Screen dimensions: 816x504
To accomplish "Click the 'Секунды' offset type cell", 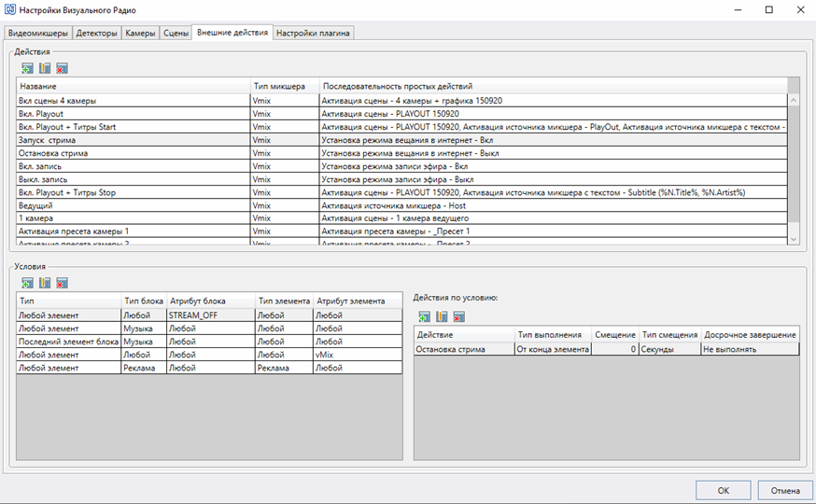I will coord(669,349).
